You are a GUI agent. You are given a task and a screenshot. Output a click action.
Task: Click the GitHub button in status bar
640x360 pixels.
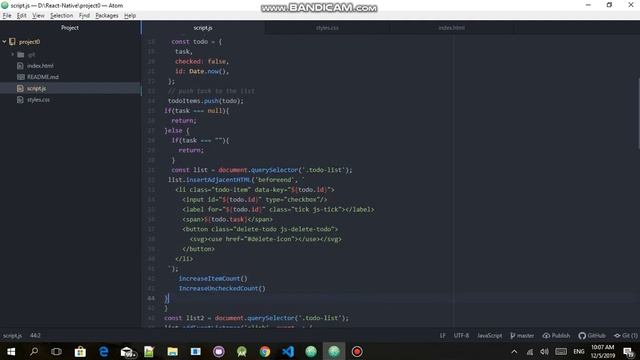coord(592,336)
